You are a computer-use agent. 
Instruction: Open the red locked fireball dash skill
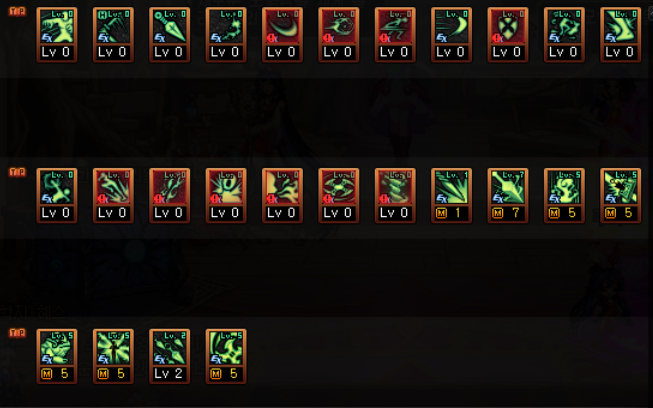coord(339,35)
